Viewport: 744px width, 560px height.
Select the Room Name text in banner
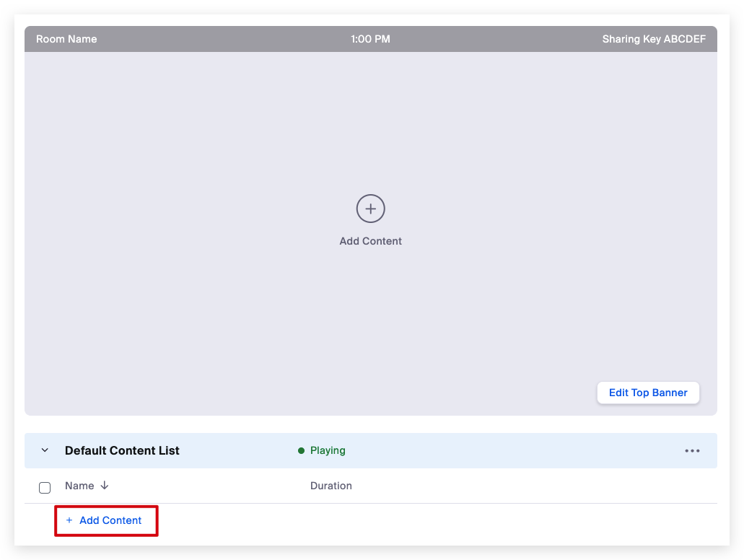pyautogui.click(x=66, y=39)
